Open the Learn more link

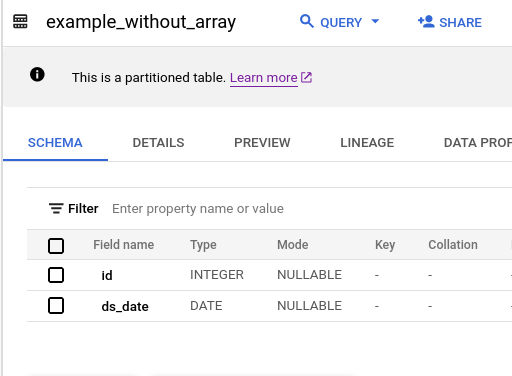tap(263, 78)
